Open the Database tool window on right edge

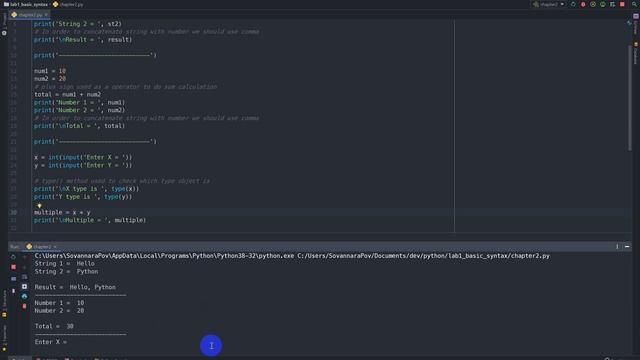coord(636,52)
